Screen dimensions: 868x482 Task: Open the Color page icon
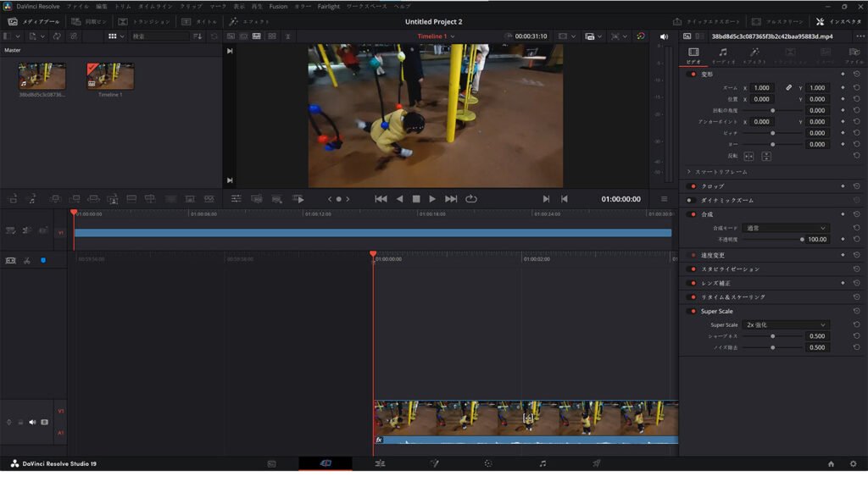point(487,463)
